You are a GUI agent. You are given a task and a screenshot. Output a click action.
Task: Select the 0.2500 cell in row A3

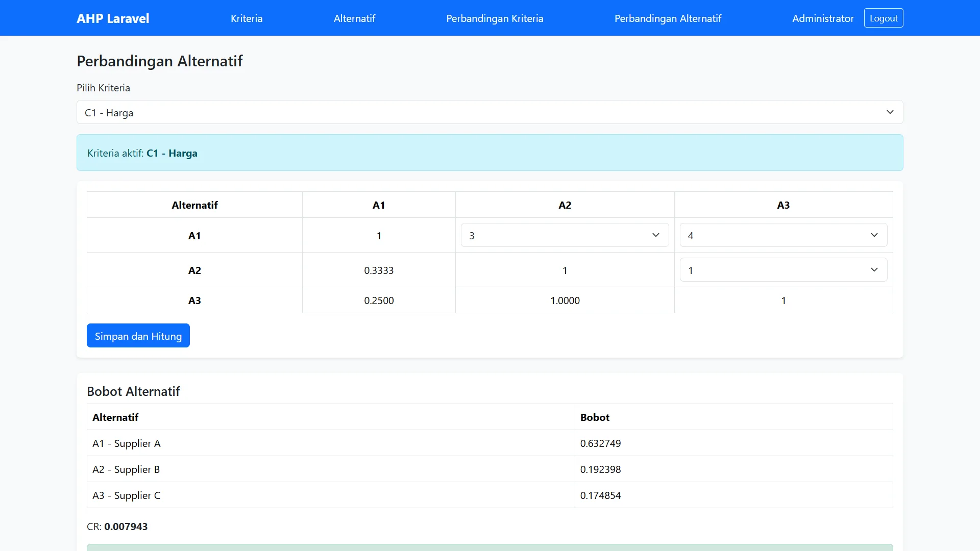coord(379,300)
